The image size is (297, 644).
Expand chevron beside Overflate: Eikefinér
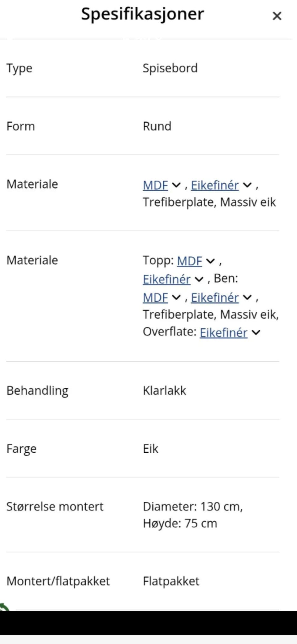(256, 333)
